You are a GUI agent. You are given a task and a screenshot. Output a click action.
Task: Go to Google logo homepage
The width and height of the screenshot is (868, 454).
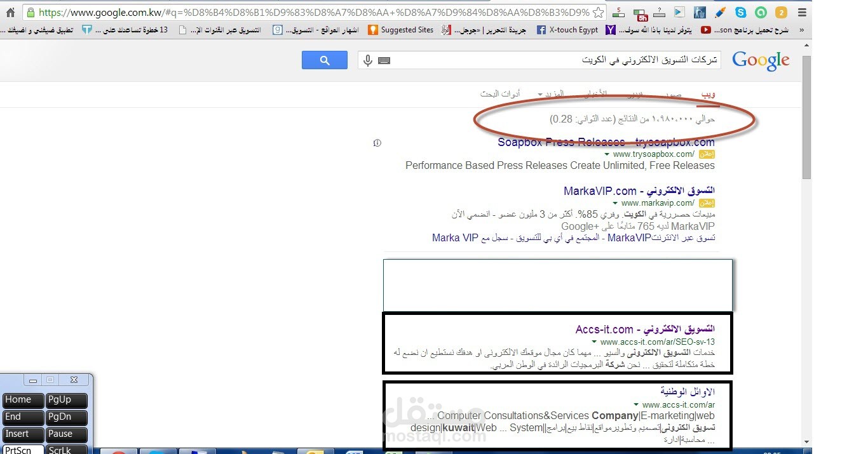(x=761, y=61)
